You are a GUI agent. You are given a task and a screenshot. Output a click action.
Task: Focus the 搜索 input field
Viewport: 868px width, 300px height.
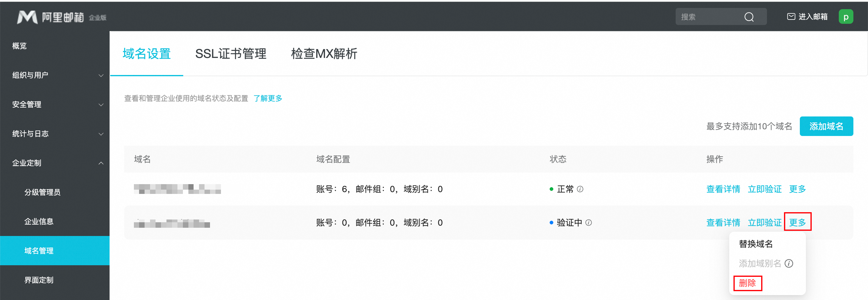point(709,17)
